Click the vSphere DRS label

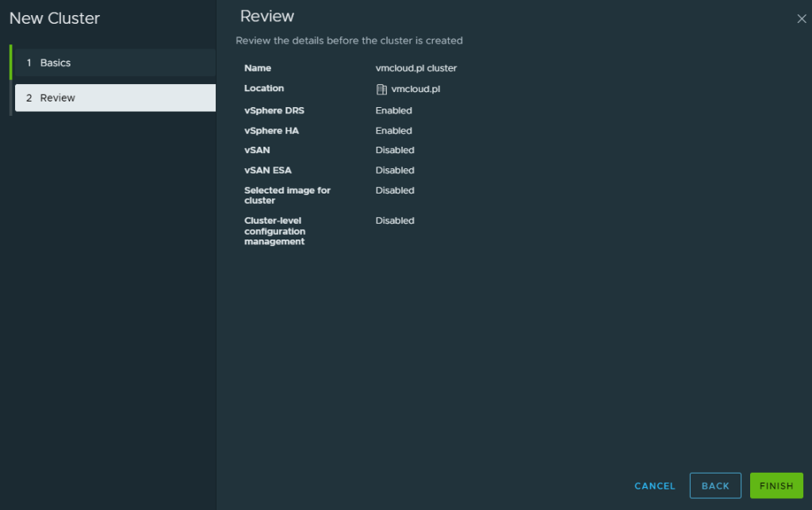[x=274, y=110]
